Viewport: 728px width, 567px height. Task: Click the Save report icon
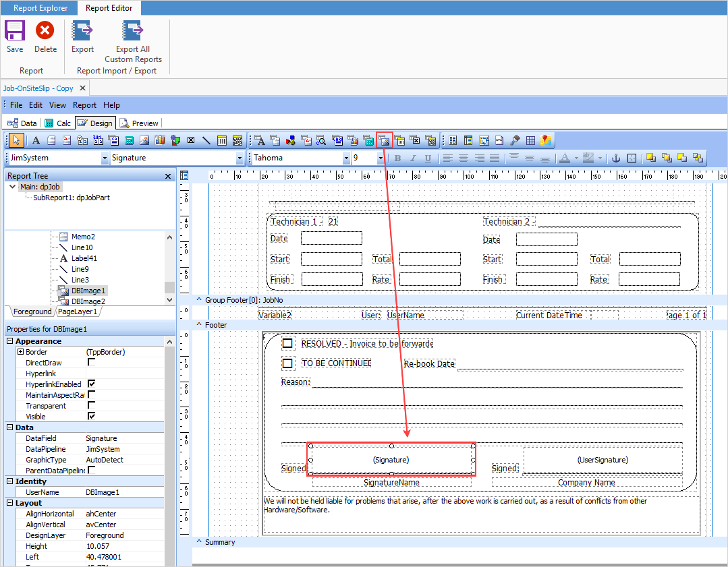click(15, 31)
